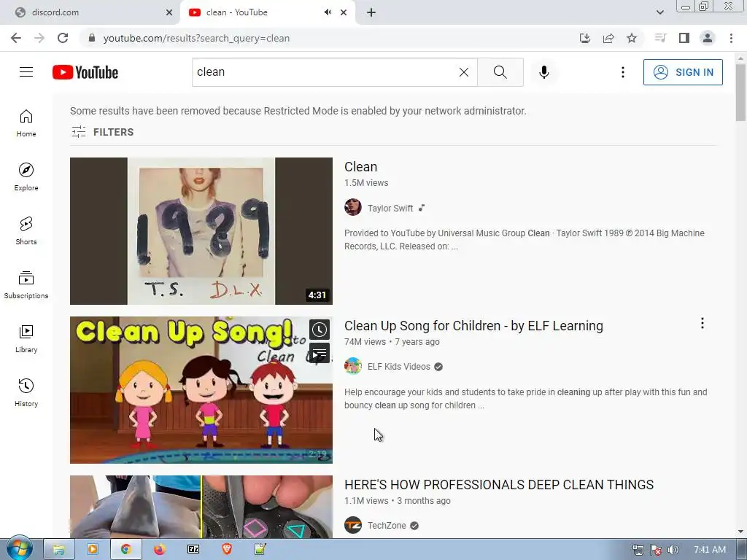Click the Taylor Swift channel avatar
The image size is (747, 560).
[353, 208]
